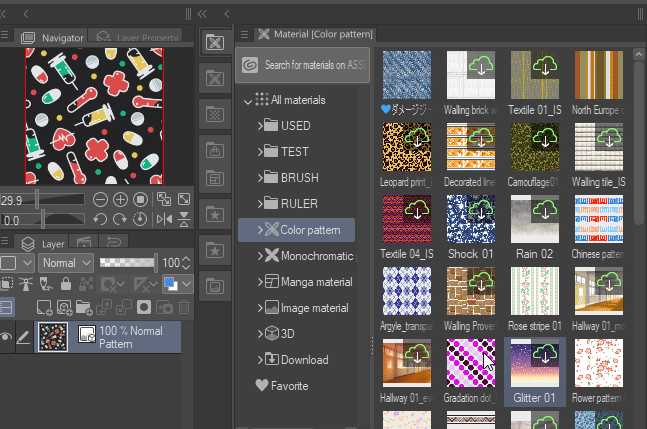
Task: Show Favorite materials
Action: (x=282, y=386)
